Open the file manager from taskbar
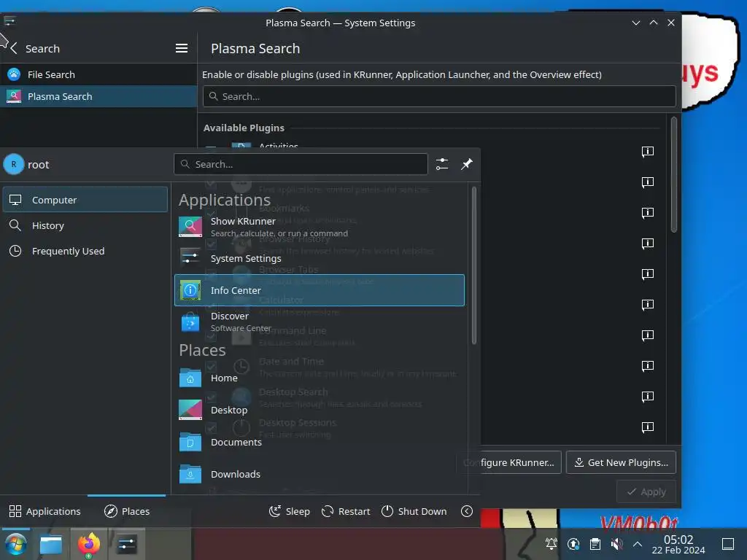Image resolution: width=747 pixels, height=560 pixels. coord(50,544)
